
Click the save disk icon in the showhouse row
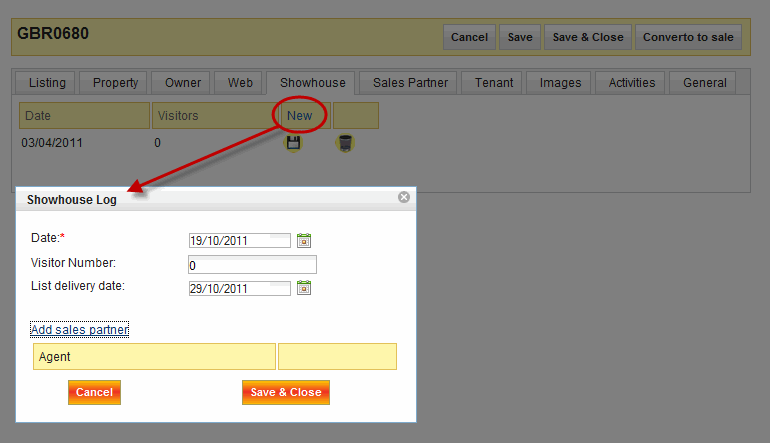(x=293, y=143)
